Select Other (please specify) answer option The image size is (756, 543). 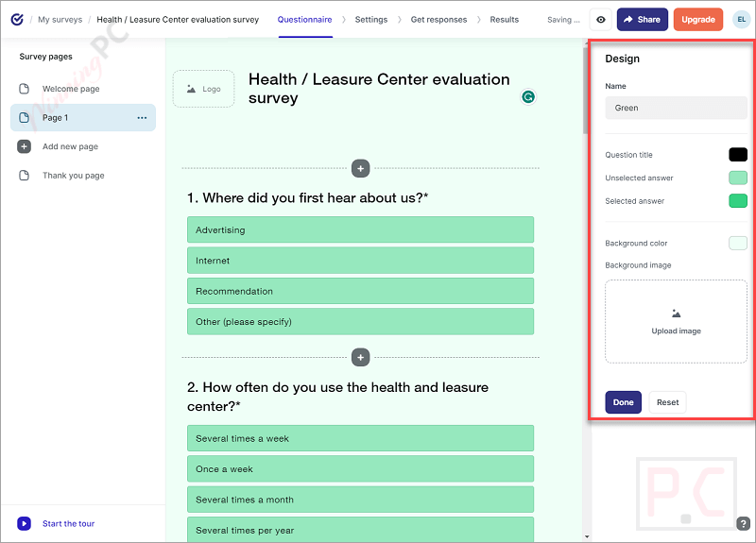(361, 322)
